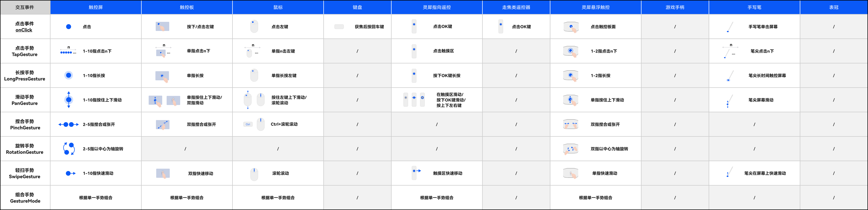Select the 触控板 column header
This screenshot has height=210, width=868.
point(187,7)
